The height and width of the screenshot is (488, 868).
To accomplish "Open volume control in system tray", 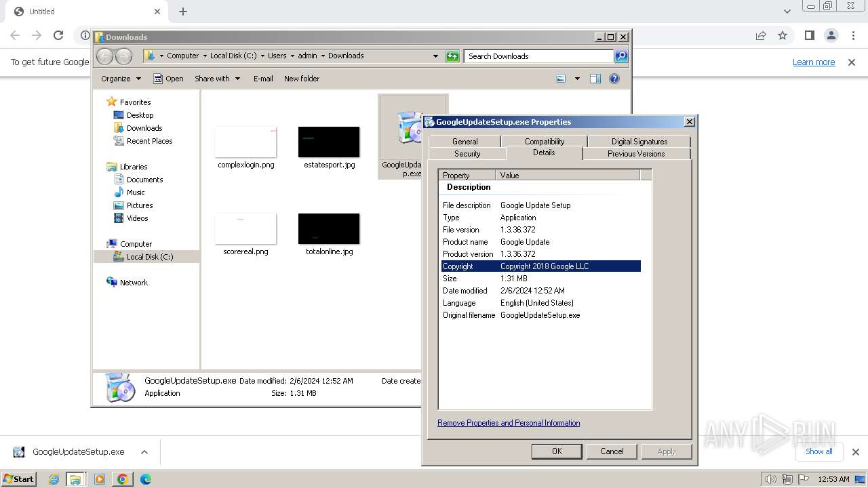I will [x=771, y=479].
